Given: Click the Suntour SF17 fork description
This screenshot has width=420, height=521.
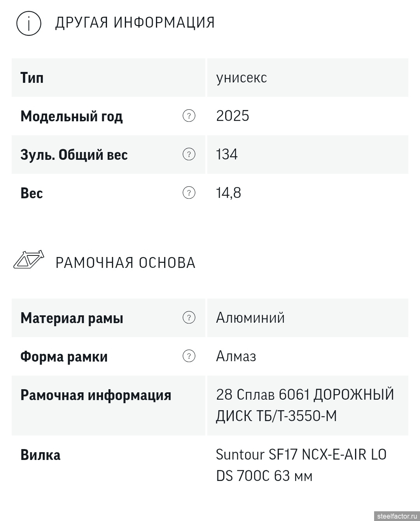Looking at the screenshot, I should [301, 465].
